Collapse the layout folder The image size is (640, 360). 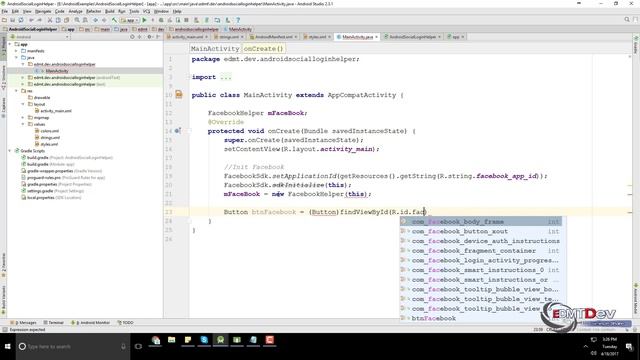click(x=23, y=104)
